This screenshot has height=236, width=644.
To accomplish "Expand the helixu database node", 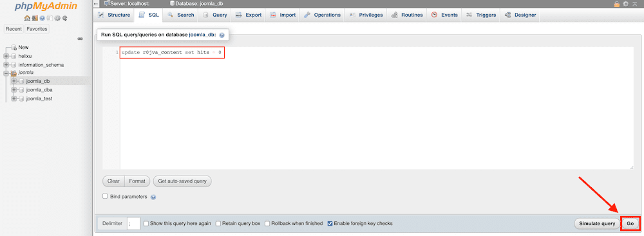I will click(x=6, y=56).
